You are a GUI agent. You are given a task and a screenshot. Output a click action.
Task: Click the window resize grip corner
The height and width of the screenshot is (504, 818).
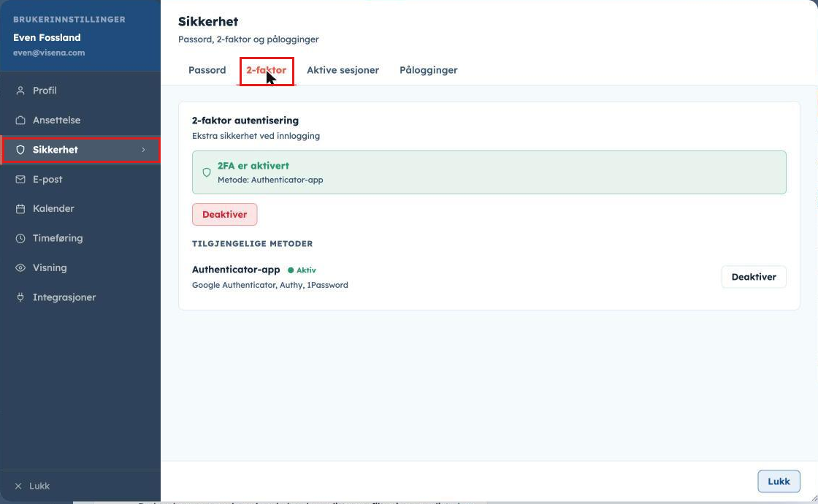[x=814, y=500]
